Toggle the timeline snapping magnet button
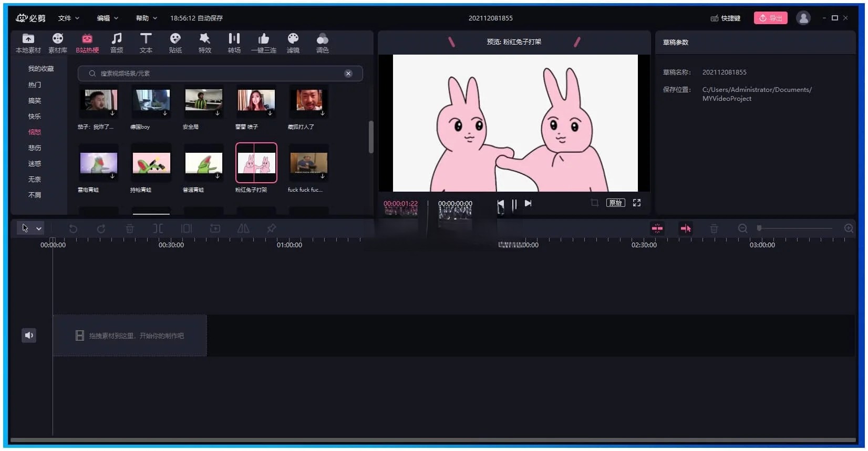The height and width of the screenshot is (451, 868). [657, 228]
